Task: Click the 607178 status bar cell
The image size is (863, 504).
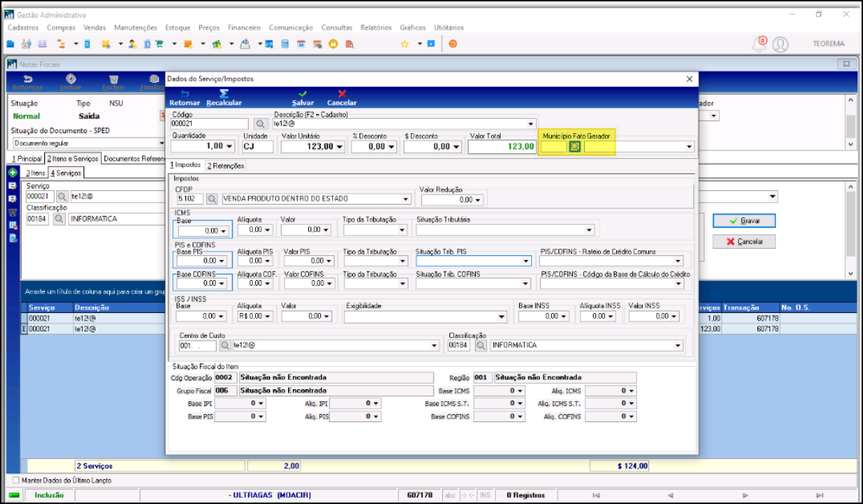Action: click(420, 495)
